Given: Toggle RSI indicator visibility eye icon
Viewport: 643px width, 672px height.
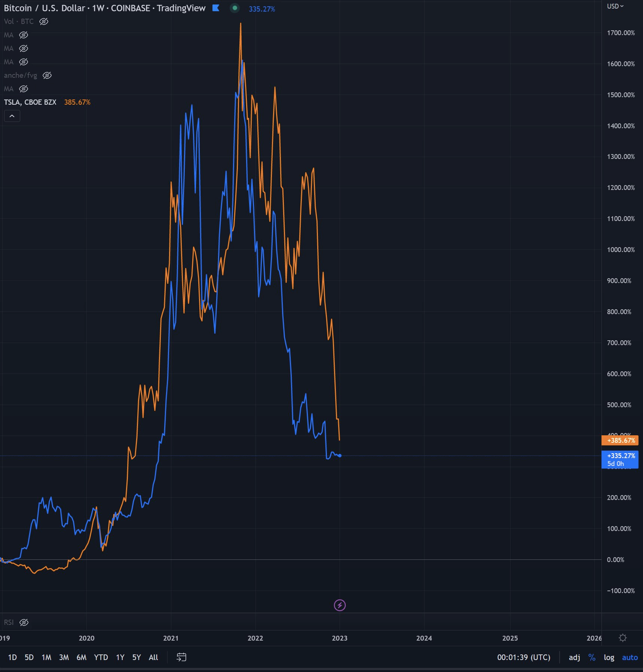Looking at the screenshot, I should (24, 622).
